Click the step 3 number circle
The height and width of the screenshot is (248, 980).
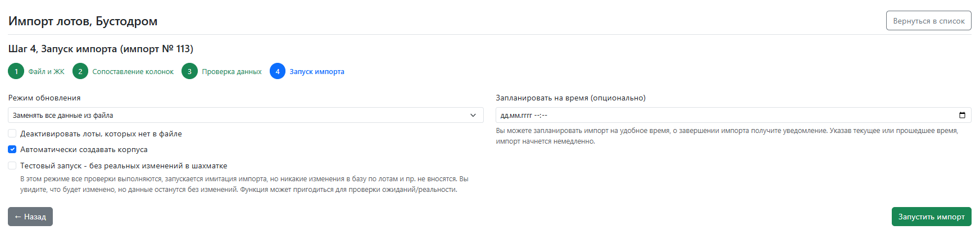click(x=189, y=71)
